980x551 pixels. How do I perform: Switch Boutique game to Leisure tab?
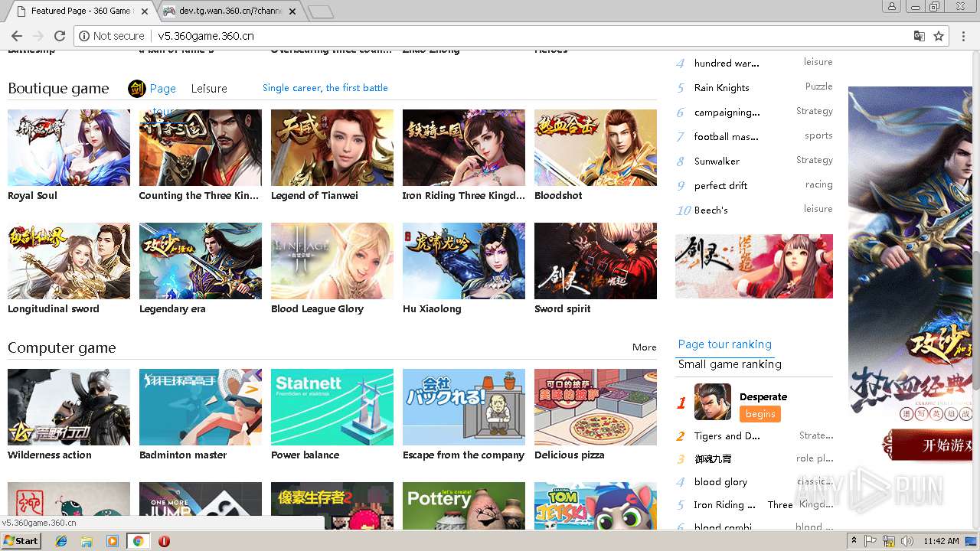pyautogui.click(x=209, y=89)
